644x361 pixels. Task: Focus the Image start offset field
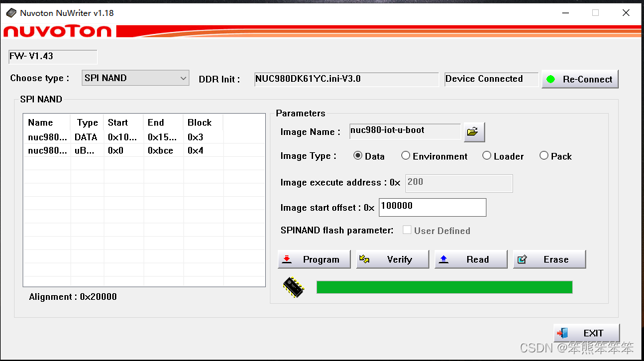click(433, 207)
